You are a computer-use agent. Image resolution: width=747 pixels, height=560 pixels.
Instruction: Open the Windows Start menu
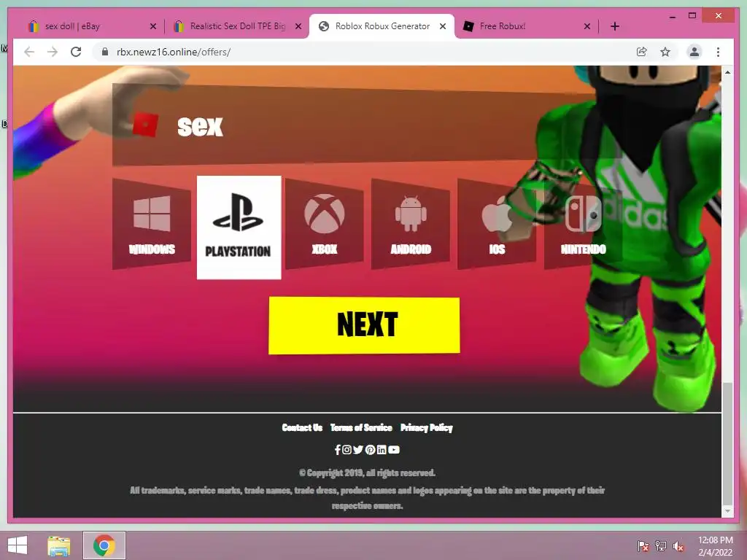(18, 545)
